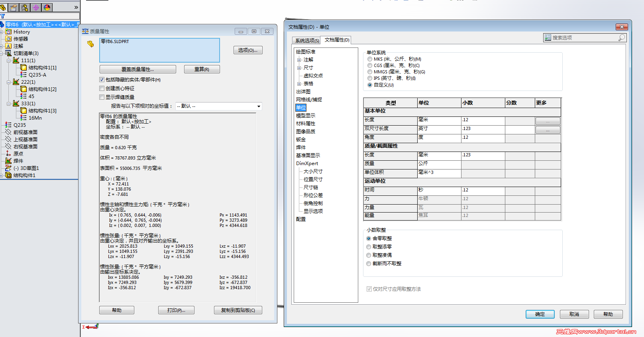The width and height of the screenshot is (644, 337).
Task: Open the PropertyManager tab icon
Action: [x=14, y=7]
